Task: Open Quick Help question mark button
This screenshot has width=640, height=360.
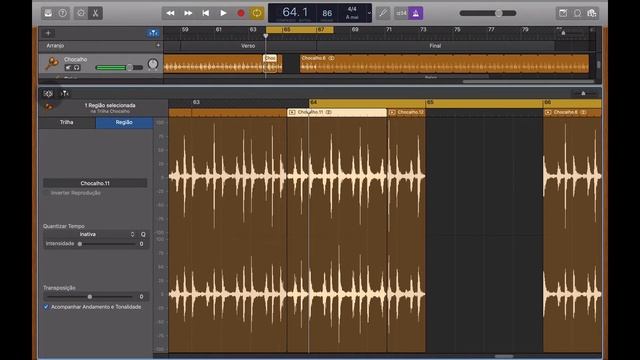Action: tap(62, 13)
